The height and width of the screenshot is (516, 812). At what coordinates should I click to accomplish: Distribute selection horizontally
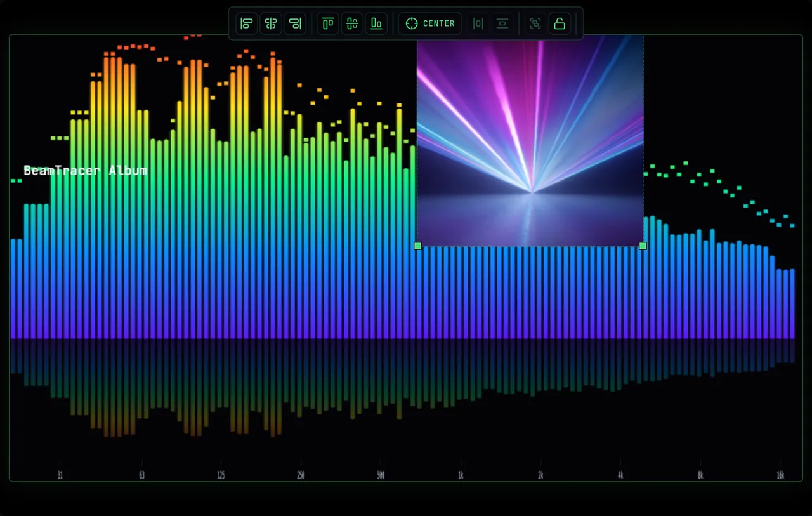478,23
